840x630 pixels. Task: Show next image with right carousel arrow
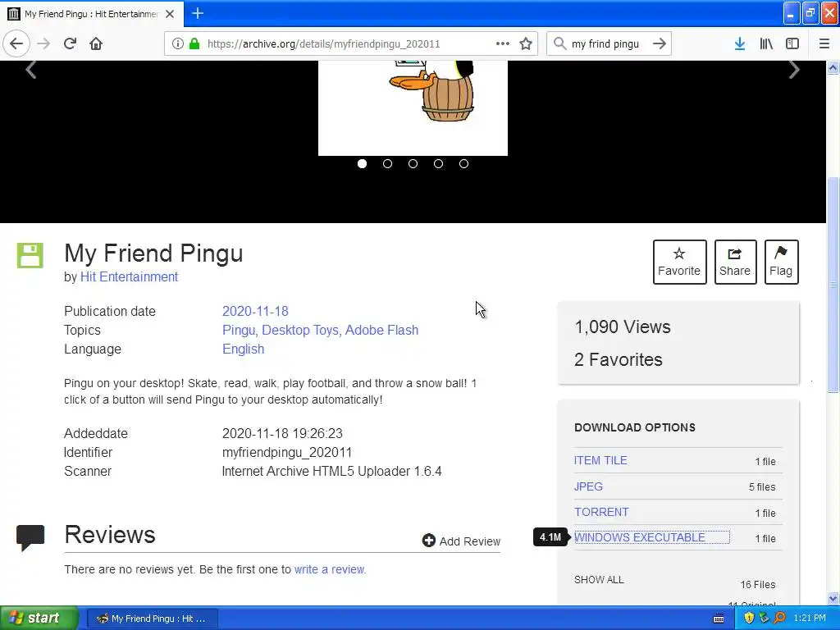pos(794,69)
